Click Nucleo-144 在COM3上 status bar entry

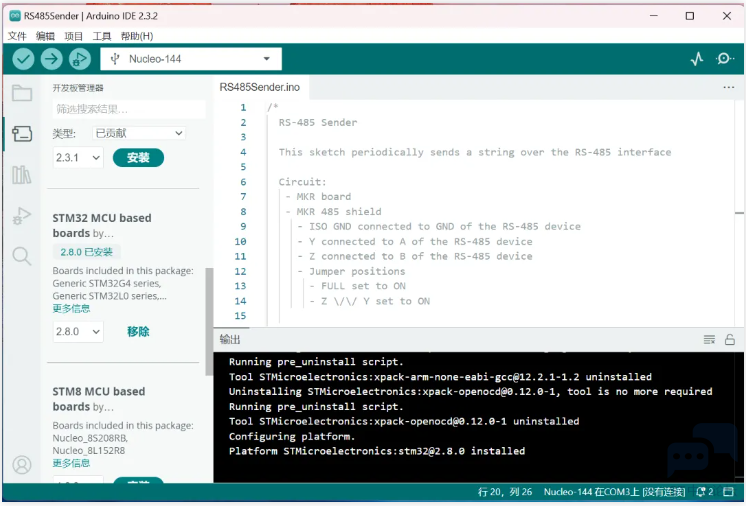coord(614,492)
